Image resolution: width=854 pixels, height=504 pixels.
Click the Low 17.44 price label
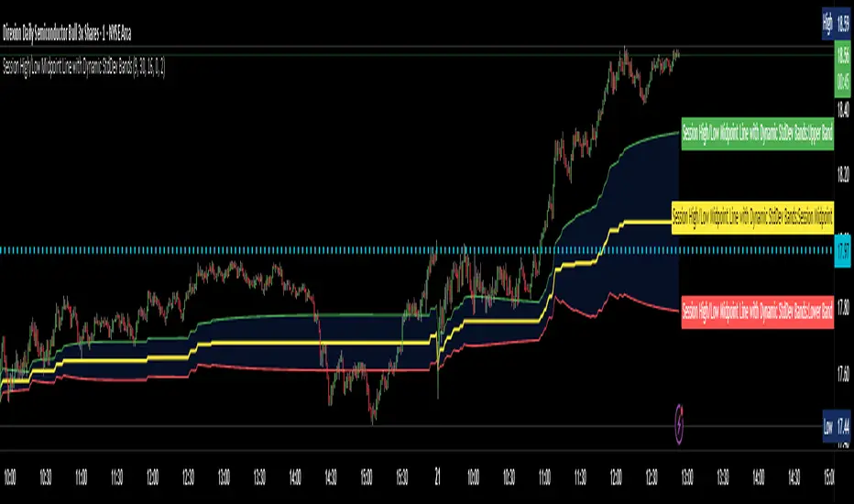837,426
